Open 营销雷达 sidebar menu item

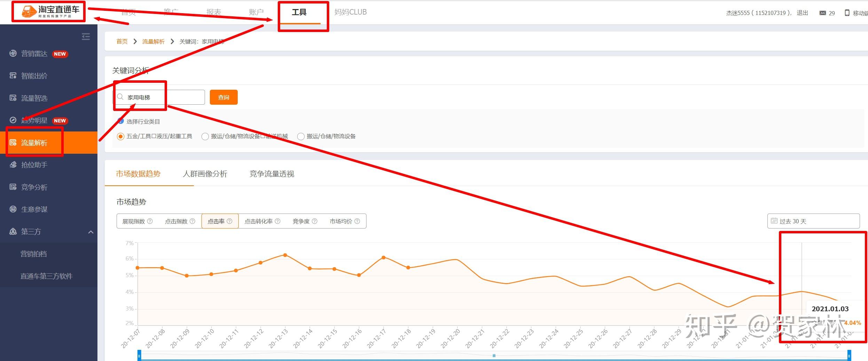point(49,54)
